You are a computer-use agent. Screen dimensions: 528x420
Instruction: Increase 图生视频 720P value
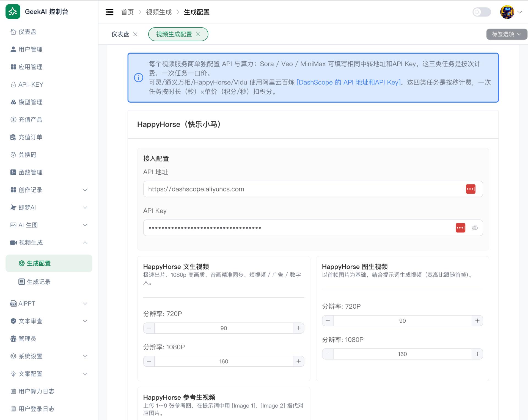[477, 321]
